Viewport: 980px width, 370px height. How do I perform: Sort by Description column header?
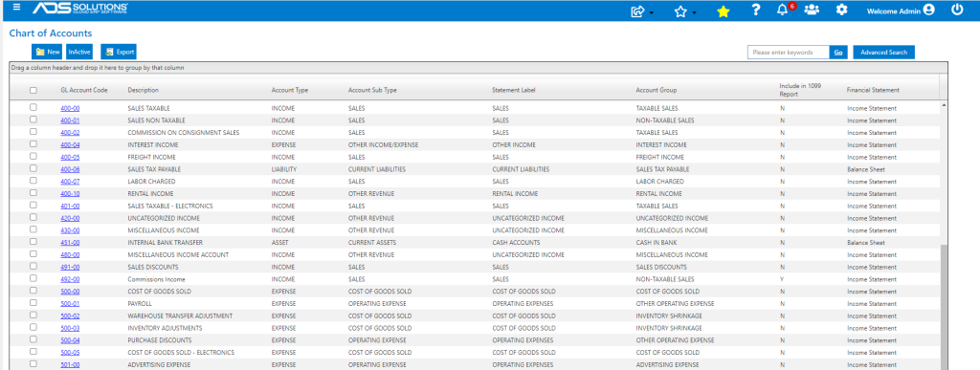pyautogui.click(x=144, y=91)
